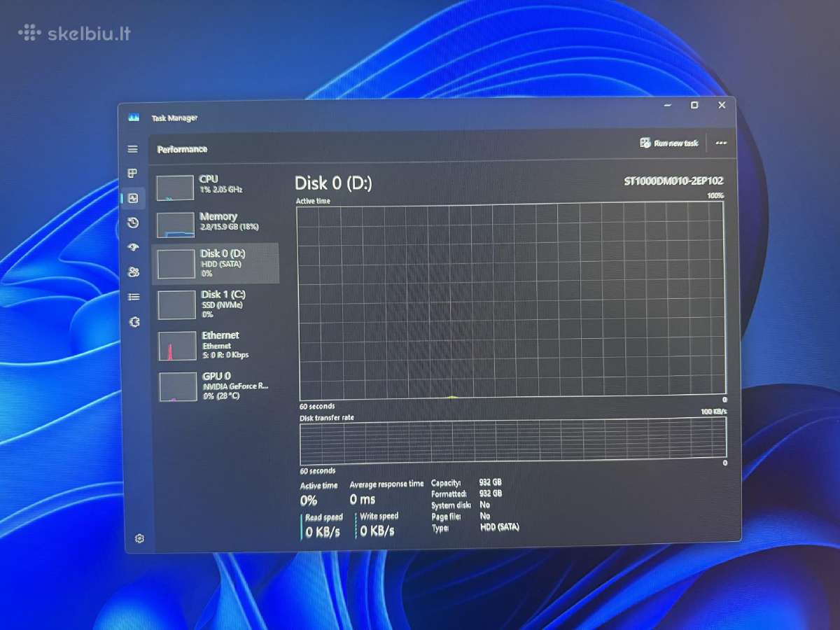Close the Task Manager window
The width and height of the screenshot is (840, 630).
tap(722, 105)
